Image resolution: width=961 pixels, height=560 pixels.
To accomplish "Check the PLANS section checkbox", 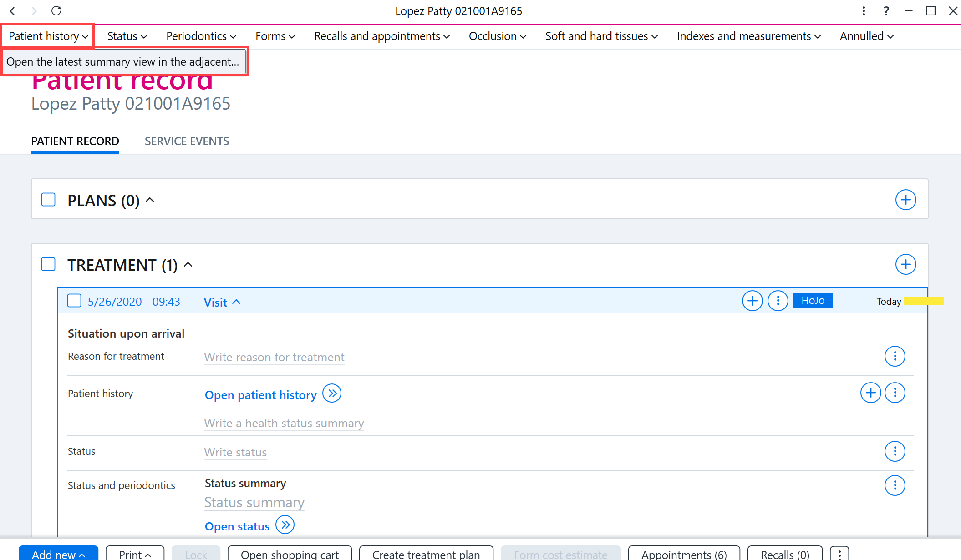I will (x=48, y=200).
